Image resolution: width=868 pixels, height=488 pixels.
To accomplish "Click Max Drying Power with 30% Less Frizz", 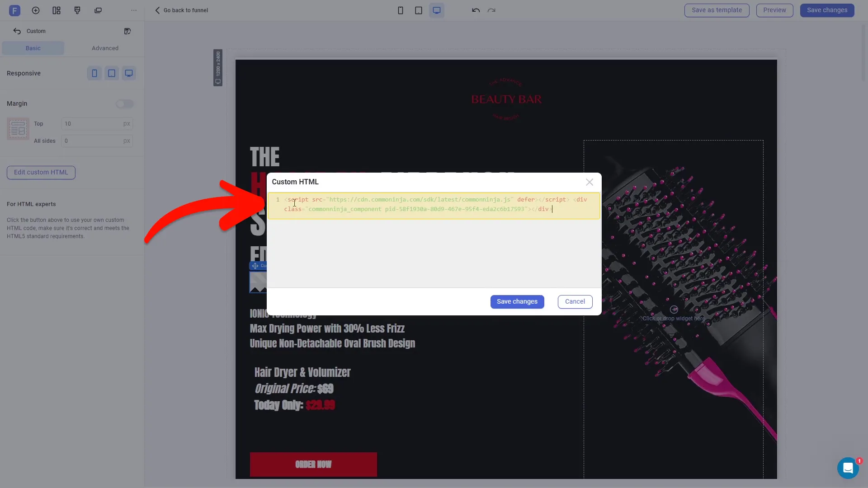I will coord(327,328).
